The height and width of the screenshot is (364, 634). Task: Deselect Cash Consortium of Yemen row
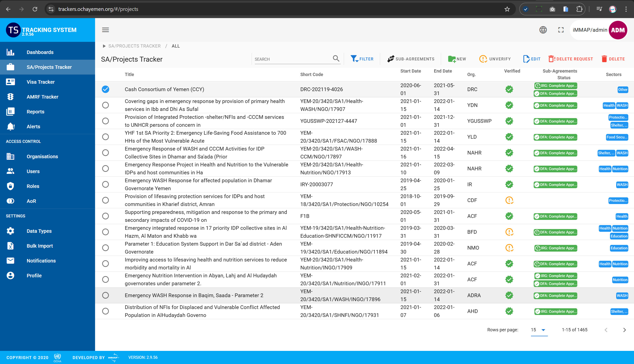(x=106, y=89)
